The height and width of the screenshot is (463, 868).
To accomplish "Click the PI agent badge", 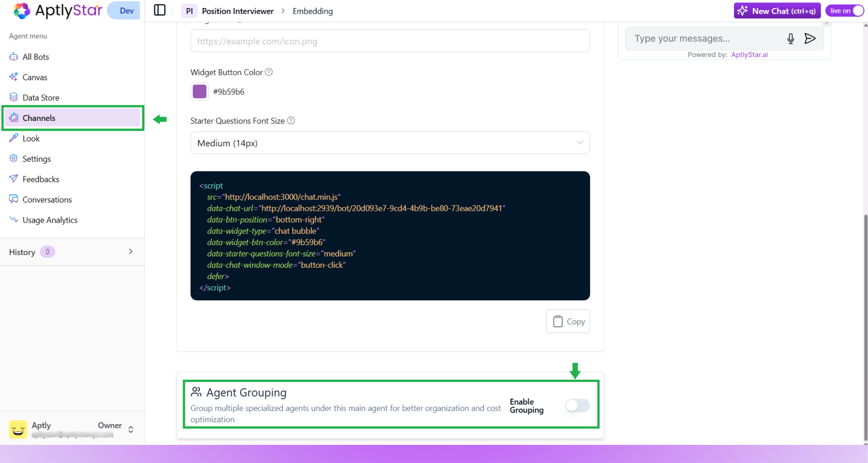I will pyautogui.click(x=189, y=11).
